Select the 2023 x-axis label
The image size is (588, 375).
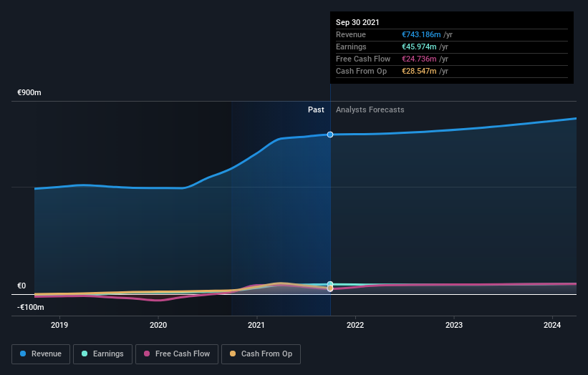[x=454, y=325]
